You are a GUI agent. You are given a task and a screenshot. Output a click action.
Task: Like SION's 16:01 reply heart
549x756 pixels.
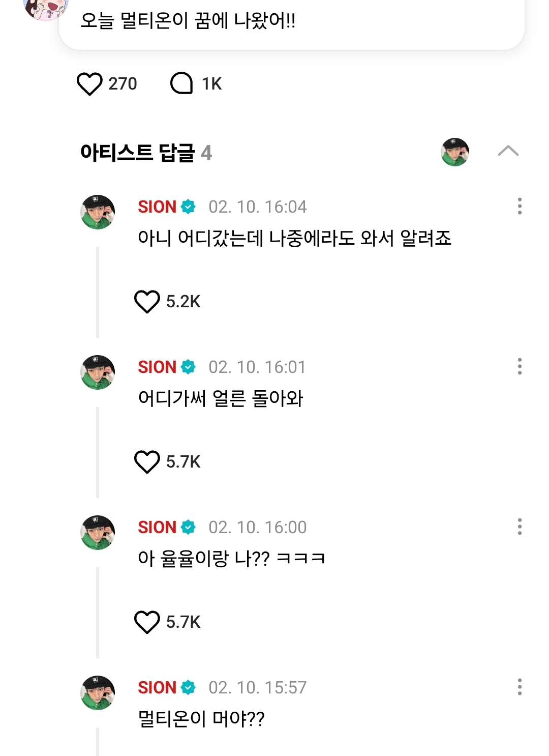(x=147, y=462)
